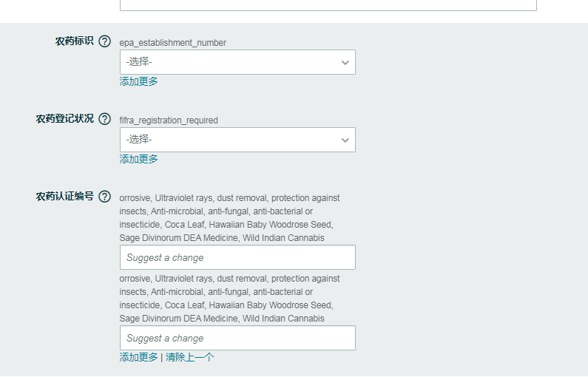
Task: Click the first Coca Leaf description paragraph
Action: (229, 218)
